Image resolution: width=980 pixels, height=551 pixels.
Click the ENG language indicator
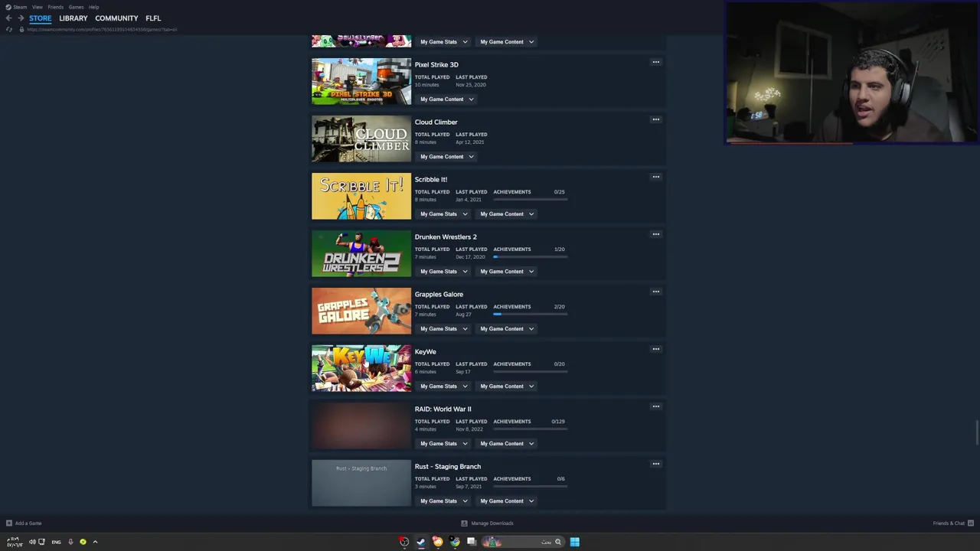point(56,542)
